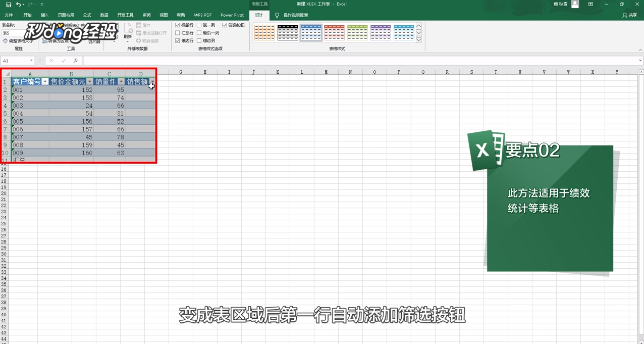The width and height of the screenshot is (644, 344).
Task: Toggle the 筛选按钮 (Filter Button) checkbox
Action: [225, 25]
